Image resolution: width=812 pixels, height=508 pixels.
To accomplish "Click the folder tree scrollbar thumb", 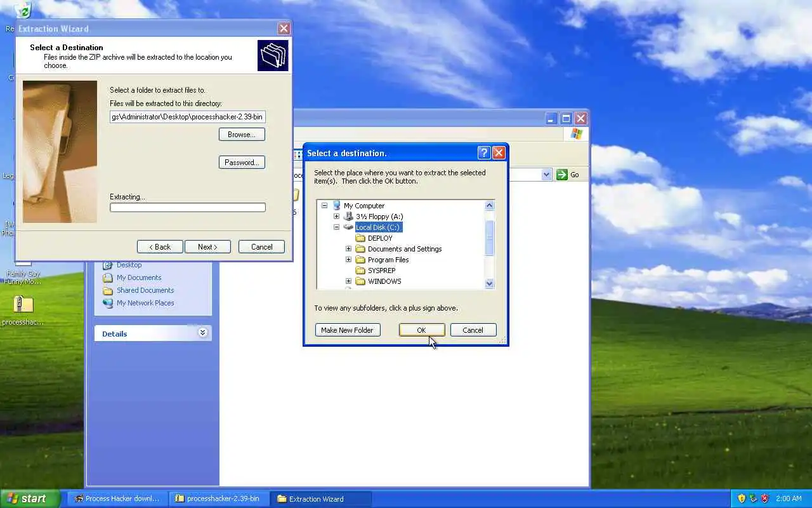I will click(x=489, y=239).
